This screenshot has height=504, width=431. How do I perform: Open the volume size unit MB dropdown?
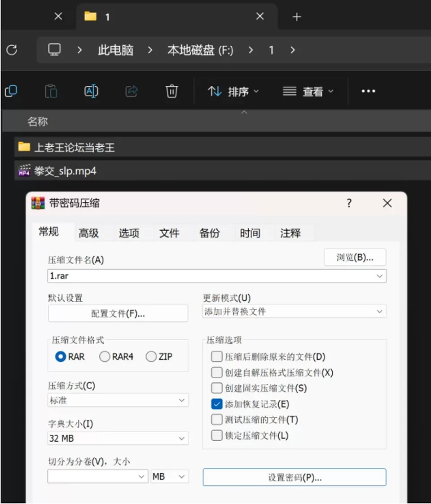(x=170, y=476)
